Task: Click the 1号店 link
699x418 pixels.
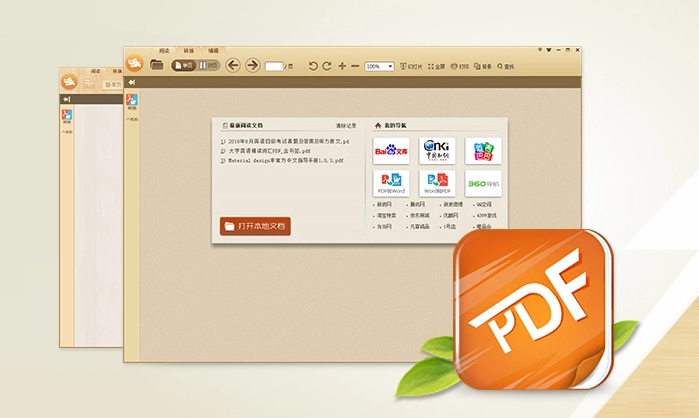Action: click(449, 227)
